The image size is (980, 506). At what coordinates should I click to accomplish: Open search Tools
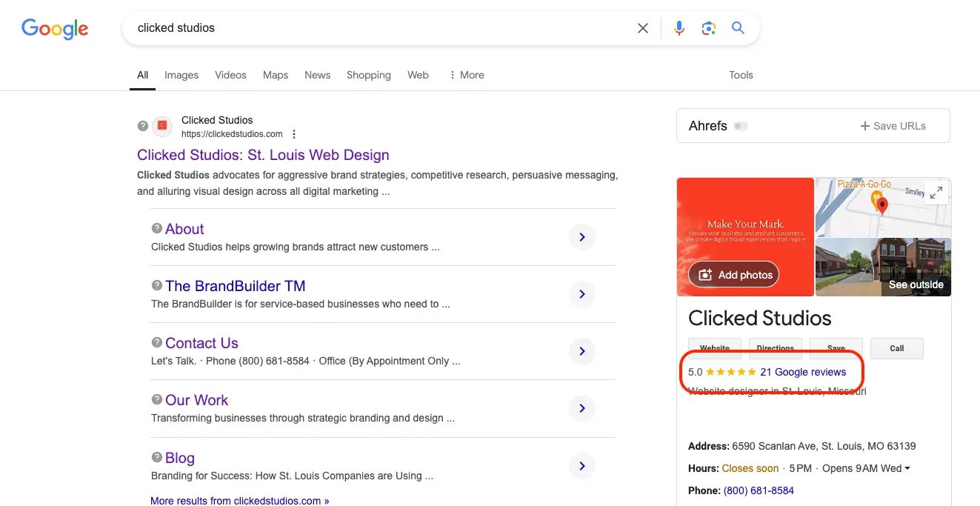741,75
